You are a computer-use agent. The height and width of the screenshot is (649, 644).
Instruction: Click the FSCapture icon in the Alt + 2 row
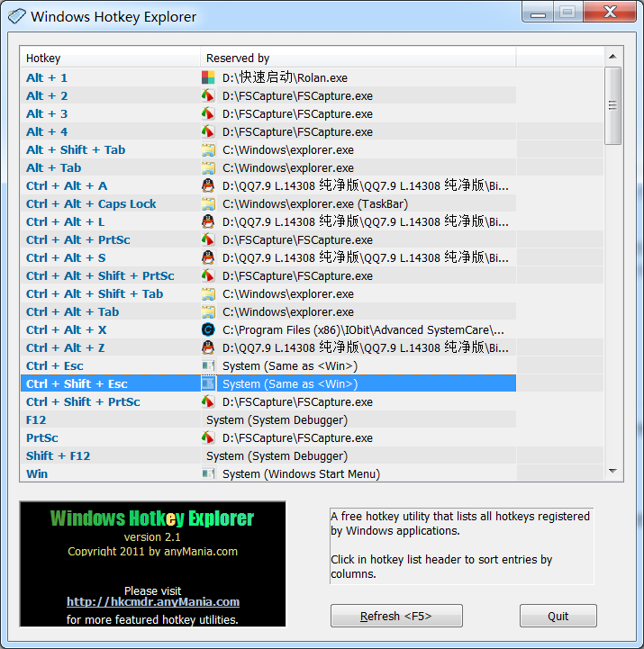[x=208, y=95]
